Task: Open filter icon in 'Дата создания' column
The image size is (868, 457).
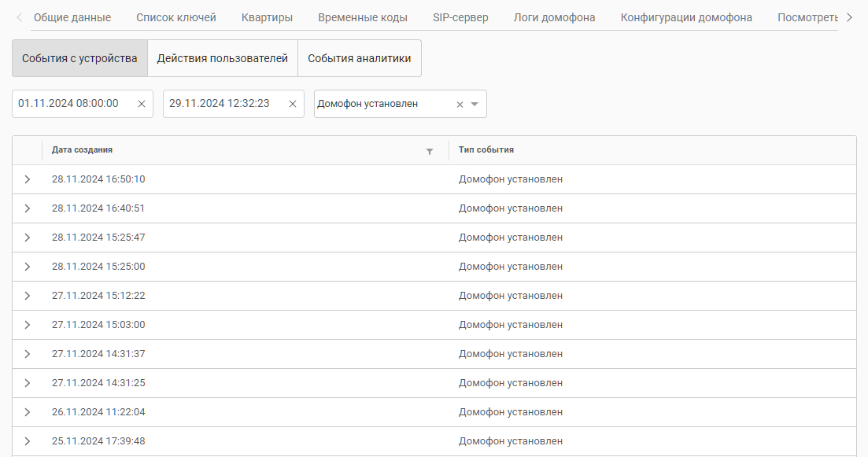Action: pyautogui.click(x=429, y=151)
